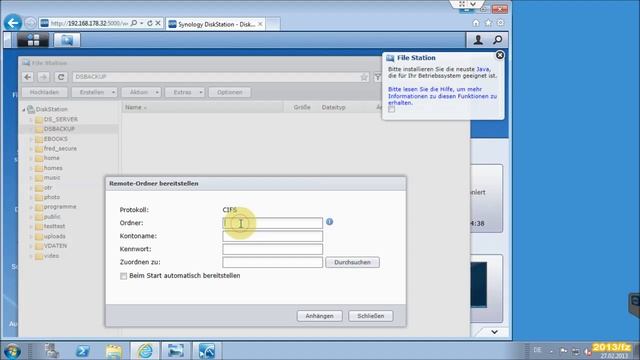Select the photo folder in the tree
The height and width of the screenshot is (360, 640).
[x=52, y=197]
